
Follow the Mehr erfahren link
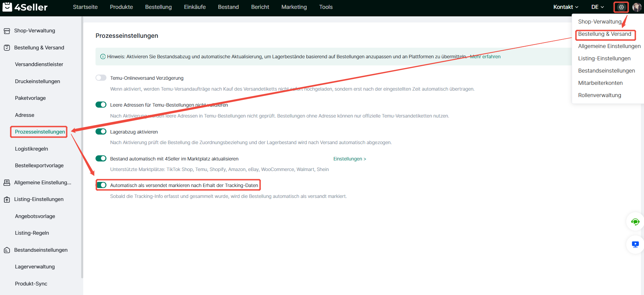point(485,57)
